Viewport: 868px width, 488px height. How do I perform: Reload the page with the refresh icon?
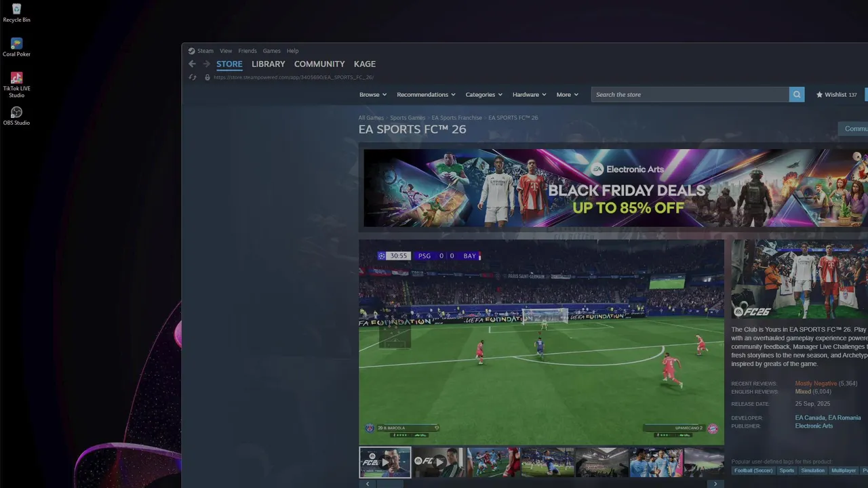coord(193,77)
